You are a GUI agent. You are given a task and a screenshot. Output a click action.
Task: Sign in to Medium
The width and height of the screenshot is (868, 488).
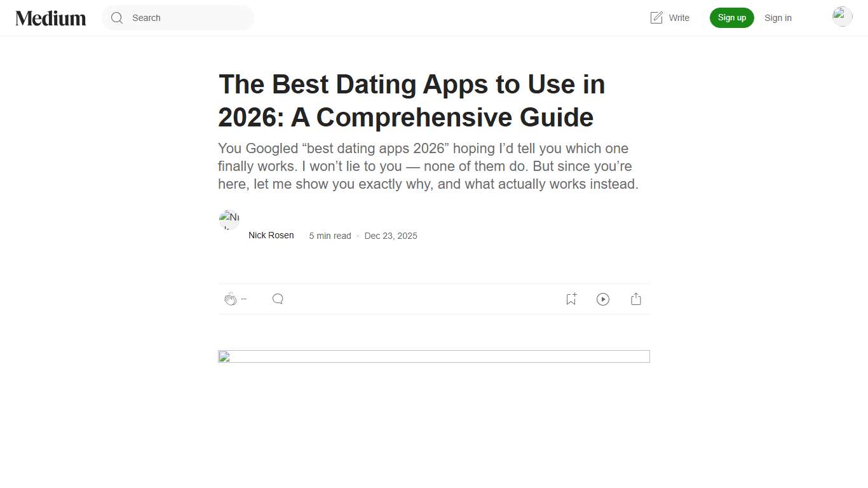pyautogui.click(x=778, y=18)
